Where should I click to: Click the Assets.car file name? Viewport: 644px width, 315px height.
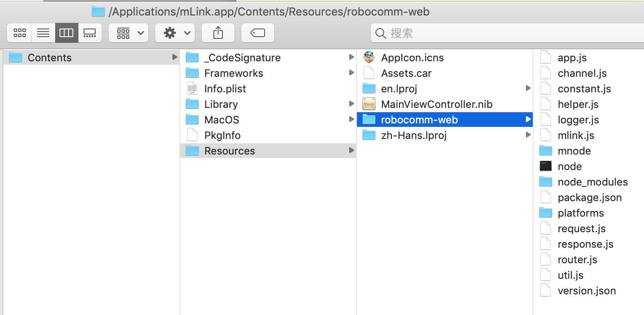tap(406, 73)
